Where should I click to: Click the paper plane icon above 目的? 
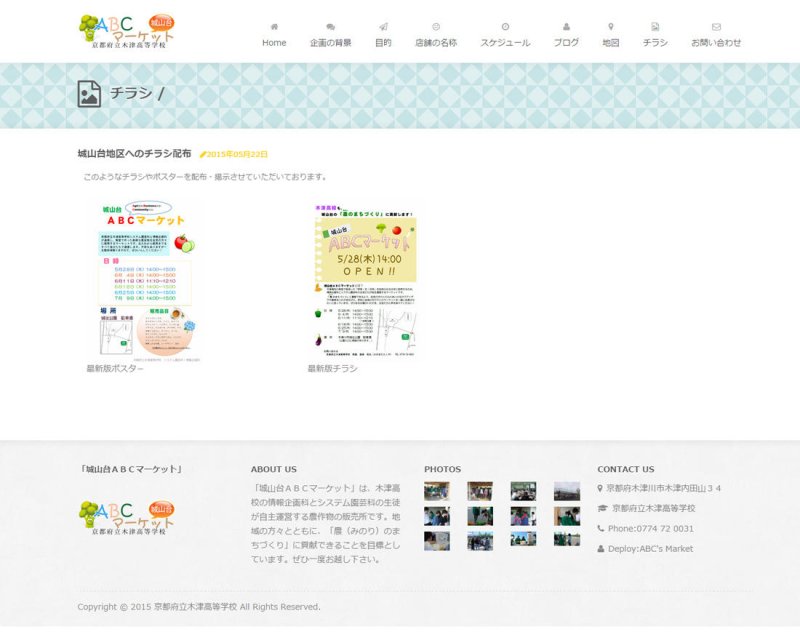(383, 27)
